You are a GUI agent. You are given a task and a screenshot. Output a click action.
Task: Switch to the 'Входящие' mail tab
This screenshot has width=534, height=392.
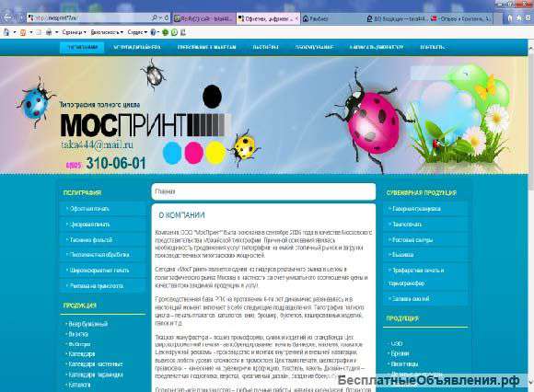click(x=396, y=18)
